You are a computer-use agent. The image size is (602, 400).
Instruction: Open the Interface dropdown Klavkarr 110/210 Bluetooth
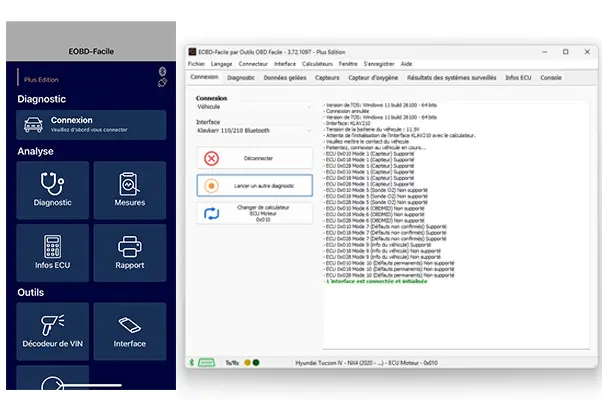click(x=254, y=131)
